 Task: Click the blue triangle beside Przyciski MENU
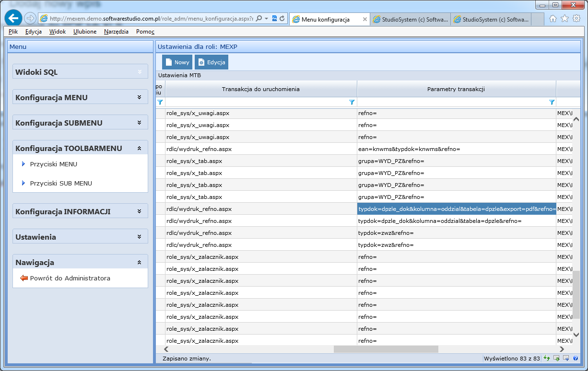[x=23, y=164]
